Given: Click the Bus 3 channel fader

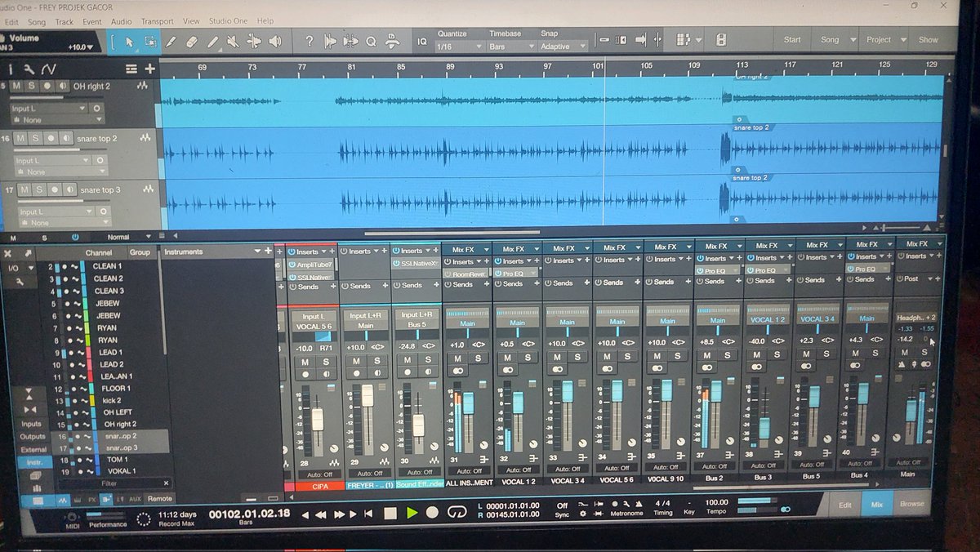Looking at the screenshot, I should pos(764,428).
